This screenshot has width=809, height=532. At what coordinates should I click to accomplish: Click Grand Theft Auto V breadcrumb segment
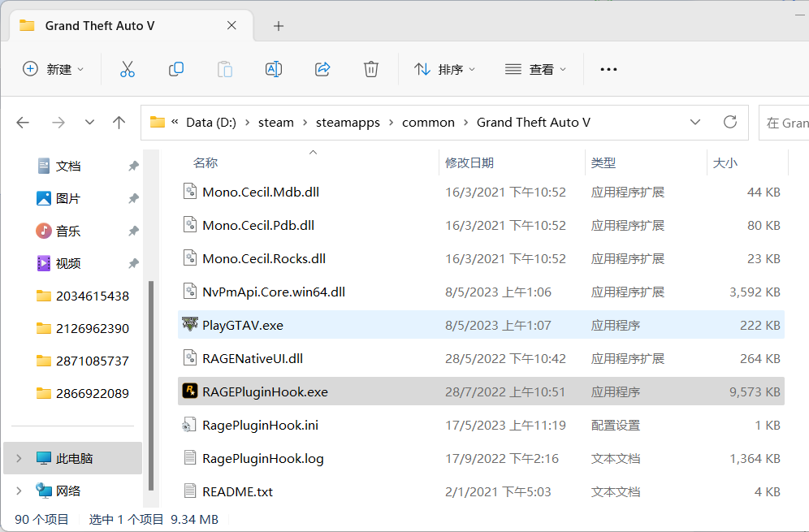point(534,123)
